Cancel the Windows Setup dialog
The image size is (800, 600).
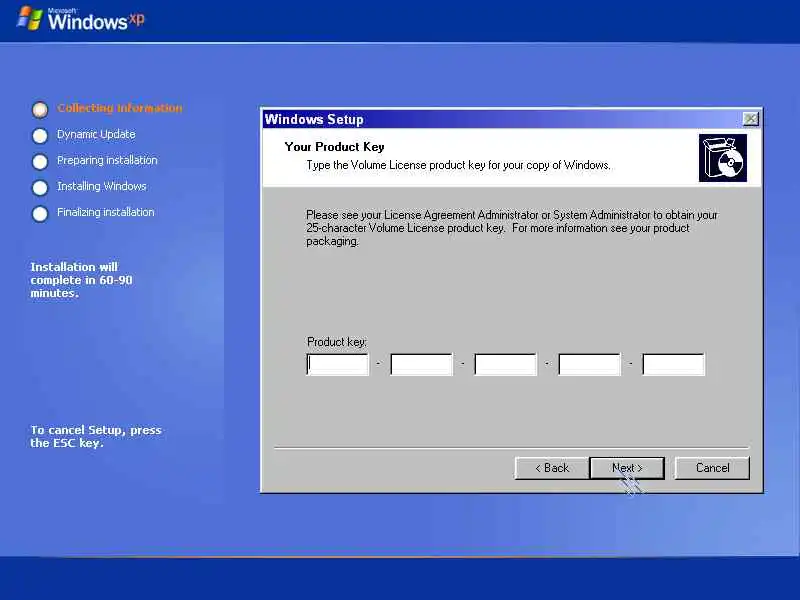712,468
